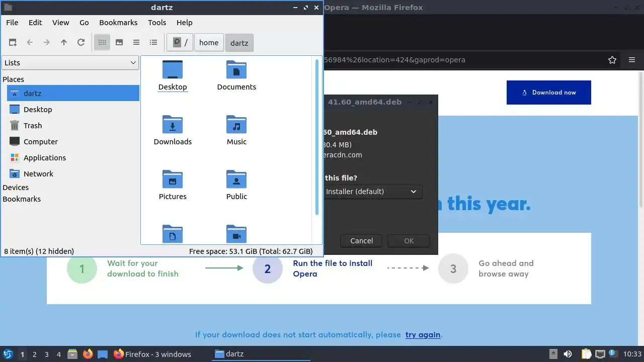Select the Public folder icon
The width and height of the screenshot is (644, 362).
pyautogui.click(x=236, y=185)
